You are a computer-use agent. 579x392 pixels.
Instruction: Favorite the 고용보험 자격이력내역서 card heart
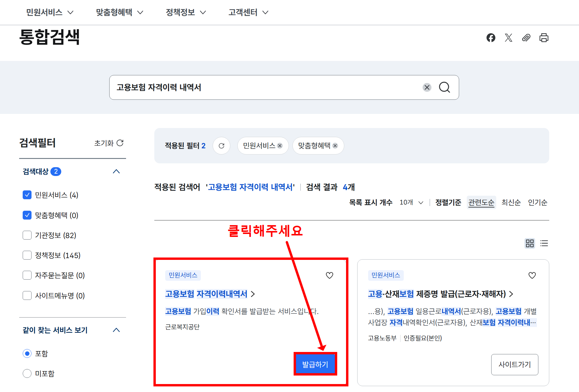(x=329, y=275)
